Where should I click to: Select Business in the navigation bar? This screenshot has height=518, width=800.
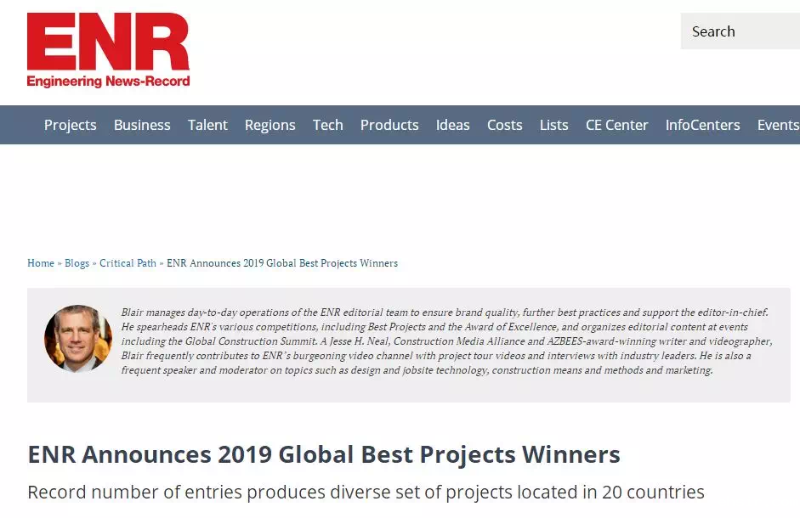[x=142, y=125]
